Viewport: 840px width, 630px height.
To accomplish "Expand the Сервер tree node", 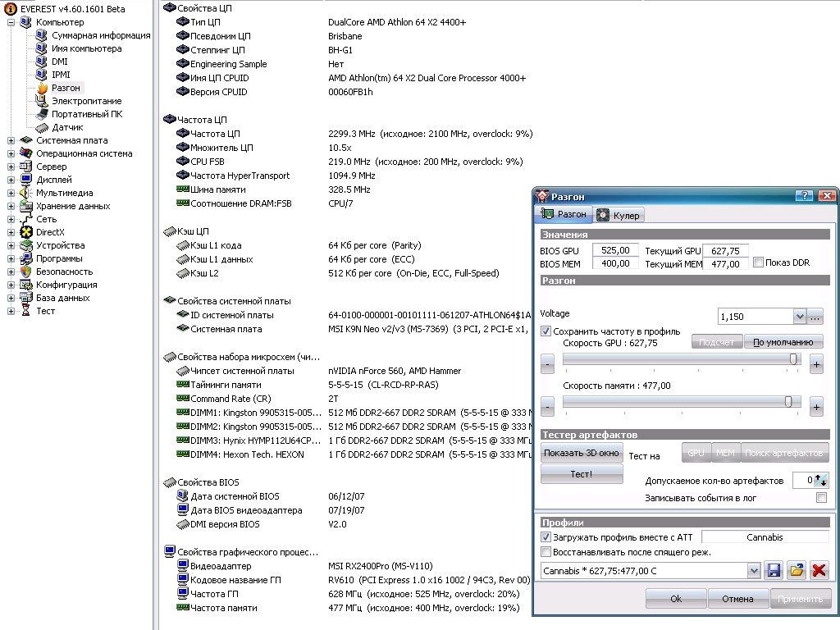I will tap(11, 167).
